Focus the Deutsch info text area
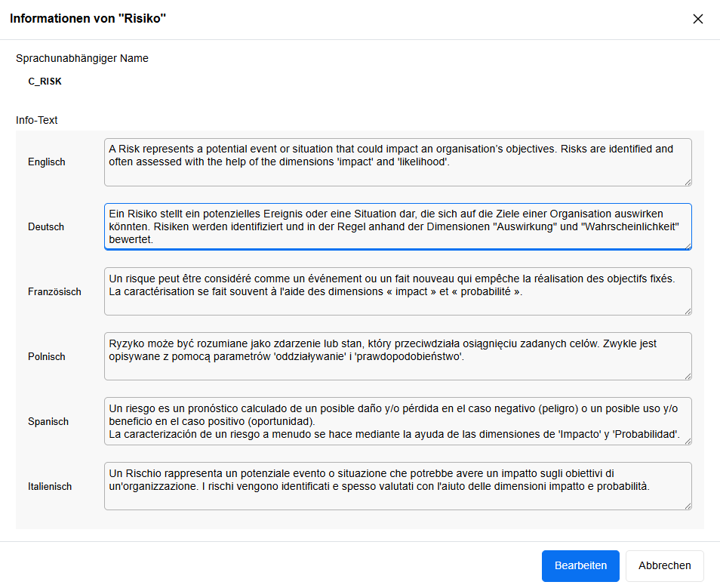The height and width of the screenshot is (588, 720). coord(398,226)
